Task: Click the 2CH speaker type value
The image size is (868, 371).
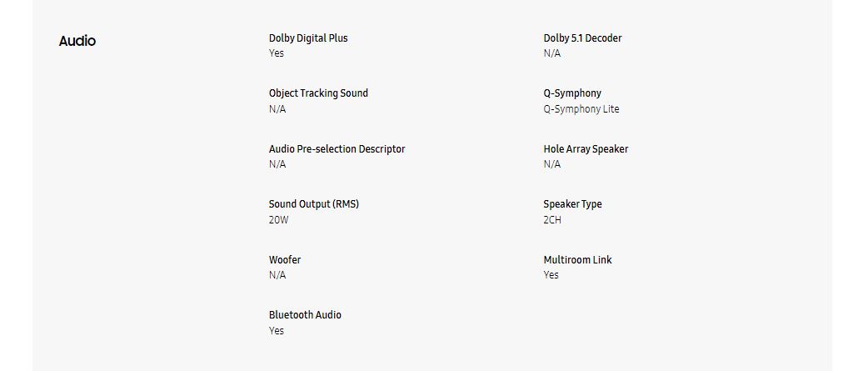Action: [552, 220]
